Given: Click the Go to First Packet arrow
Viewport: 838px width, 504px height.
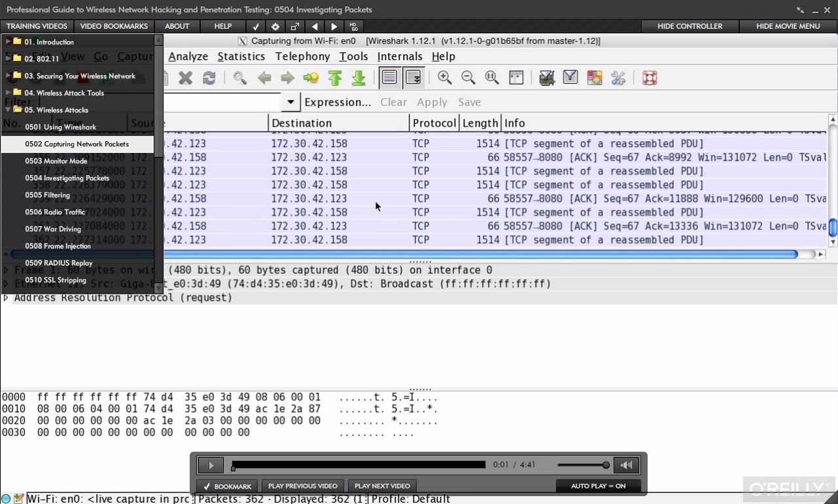Looking at the screenshot, I should click(x=335, y=78).
